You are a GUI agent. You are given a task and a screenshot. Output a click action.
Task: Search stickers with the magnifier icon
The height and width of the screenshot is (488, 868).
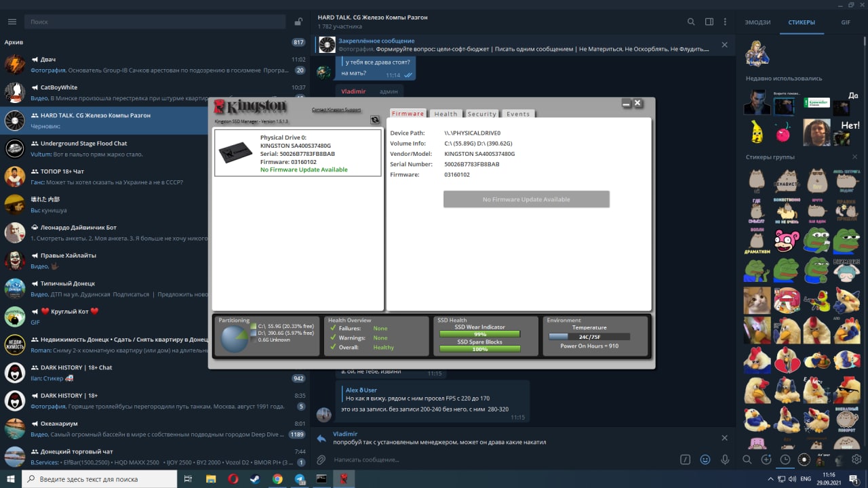pyautogui.click(x=747, y=460)
